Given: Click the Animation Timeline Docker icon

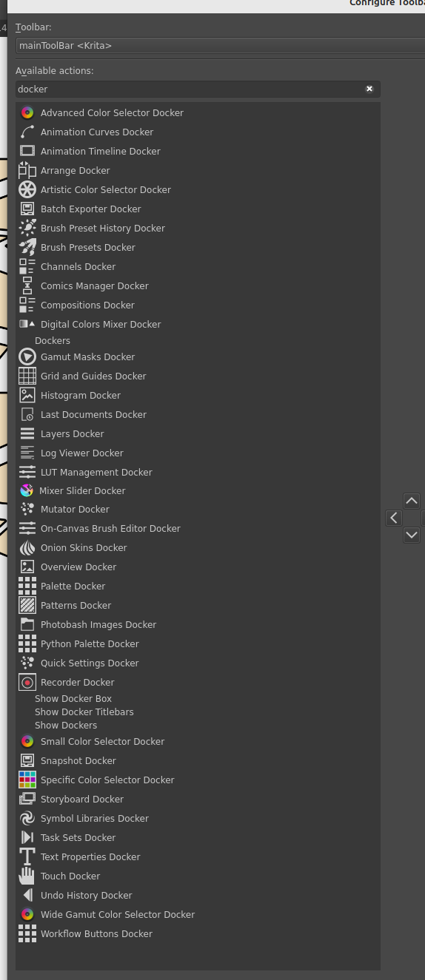Looking at the screenshot, I should pos(27,152).
